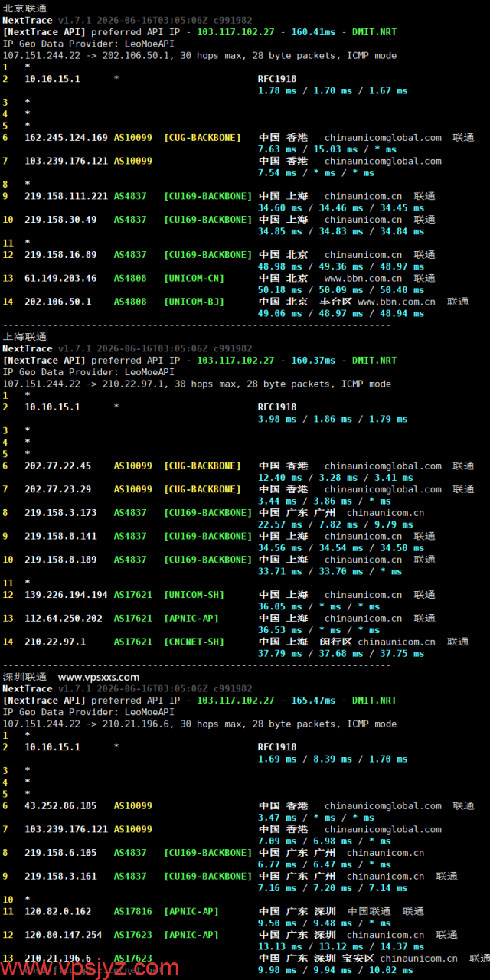Click hop IP 202.77.22.45
Image resolution: width=490 pixels, height=980 pixels.
[x=57, y=465]
